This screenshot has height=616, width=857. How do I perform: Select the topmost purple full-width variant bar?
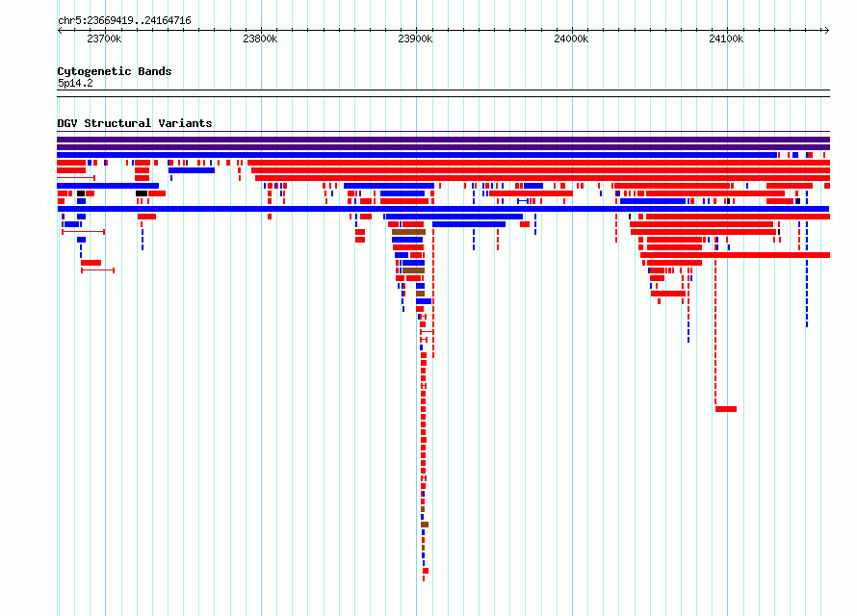(x=443, y=140)
